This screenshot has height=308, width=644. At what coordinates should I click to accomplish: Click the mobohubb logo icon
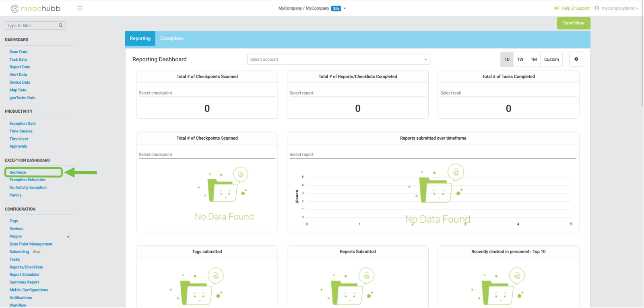point(14,8)
